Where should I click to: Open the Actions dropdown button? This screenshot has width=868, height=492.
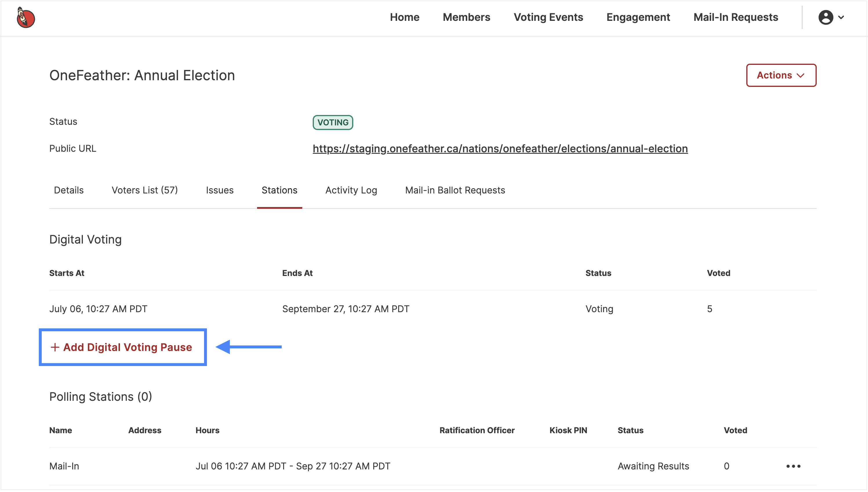tap(781, 75)
